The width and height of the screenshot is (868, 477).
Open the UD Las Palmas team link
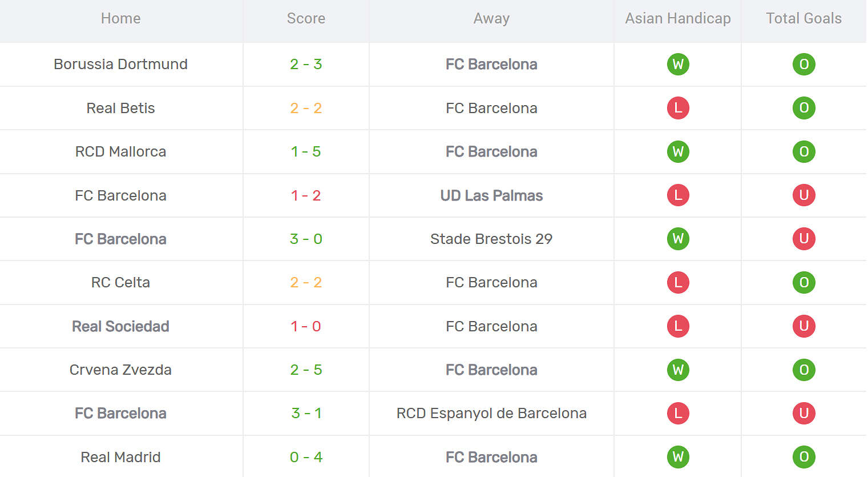click(491, 195)
